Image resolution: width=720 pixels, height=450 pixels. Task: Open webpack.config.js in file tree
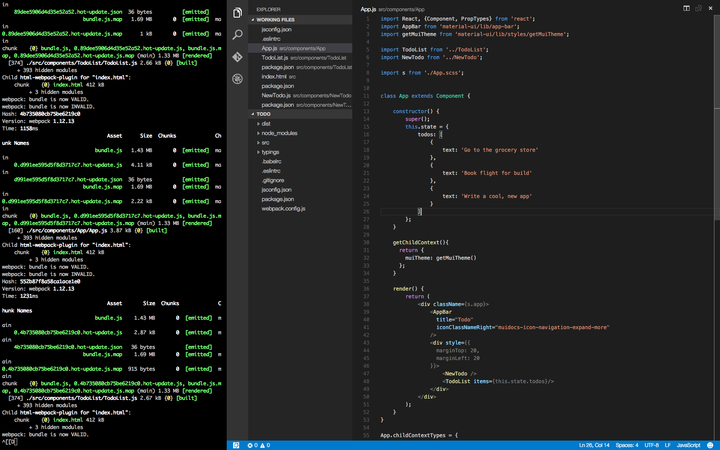tap(283, 208)
